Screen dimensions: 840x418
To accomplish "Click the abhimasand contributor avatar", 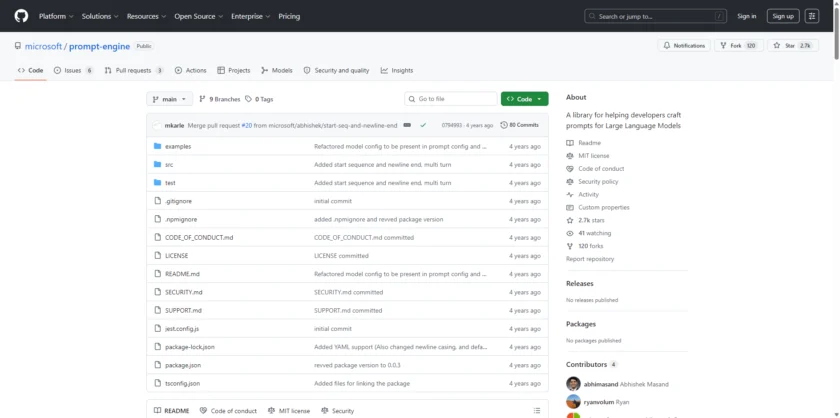I will point(573,384).
